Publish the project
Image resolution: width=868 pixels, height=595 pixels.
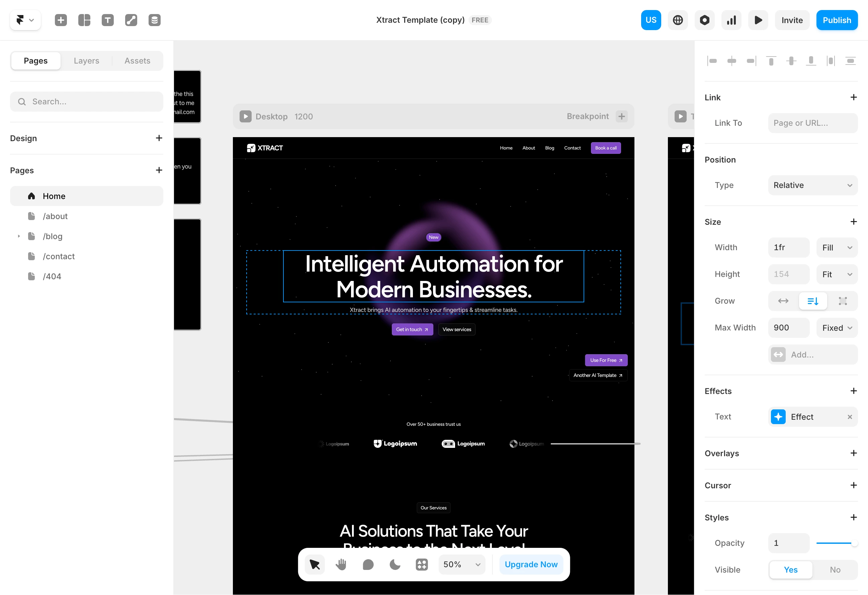[837, 20]
